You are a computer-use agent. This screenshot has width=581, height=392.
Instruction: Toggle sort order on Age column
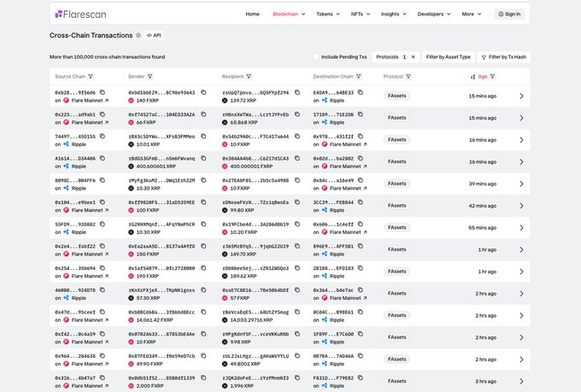tap(472, 77)
